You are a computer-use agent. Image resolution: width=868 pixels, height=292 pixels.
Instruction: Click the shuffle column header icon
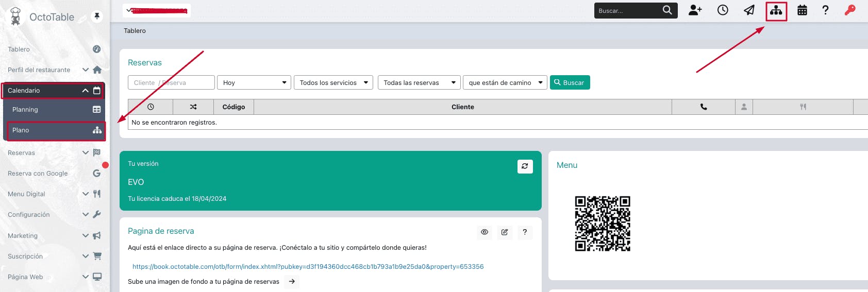pyautogui.click(x=193, y=107)
